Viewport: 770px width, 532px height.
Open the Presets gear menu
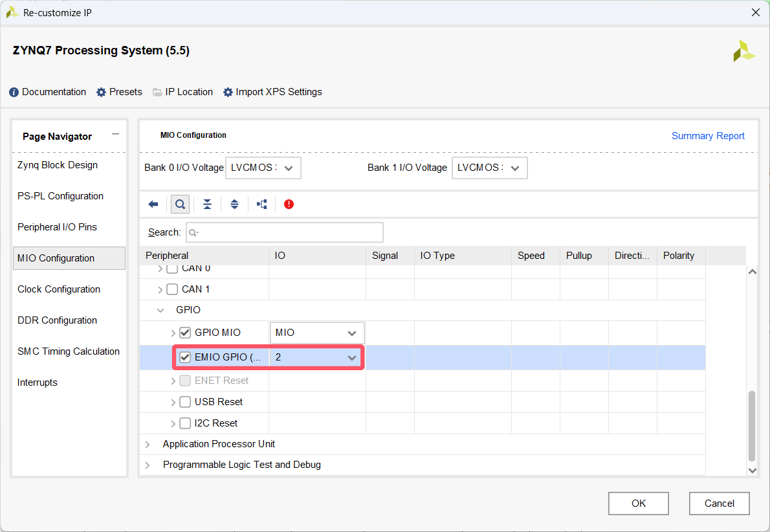pos(119,92)
